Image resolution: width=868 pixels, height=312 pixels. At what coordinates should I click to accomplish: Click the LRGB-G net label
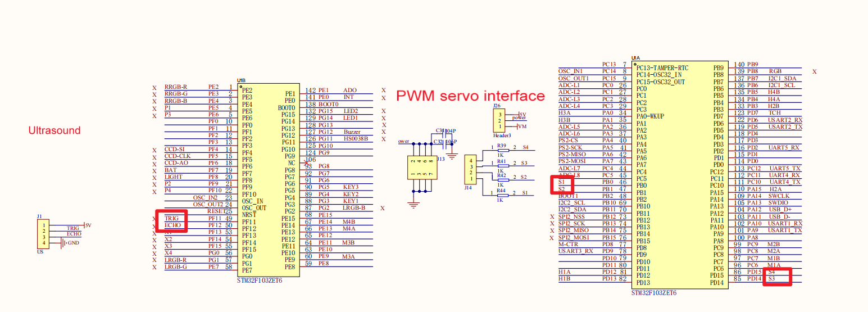pos(176,266)
